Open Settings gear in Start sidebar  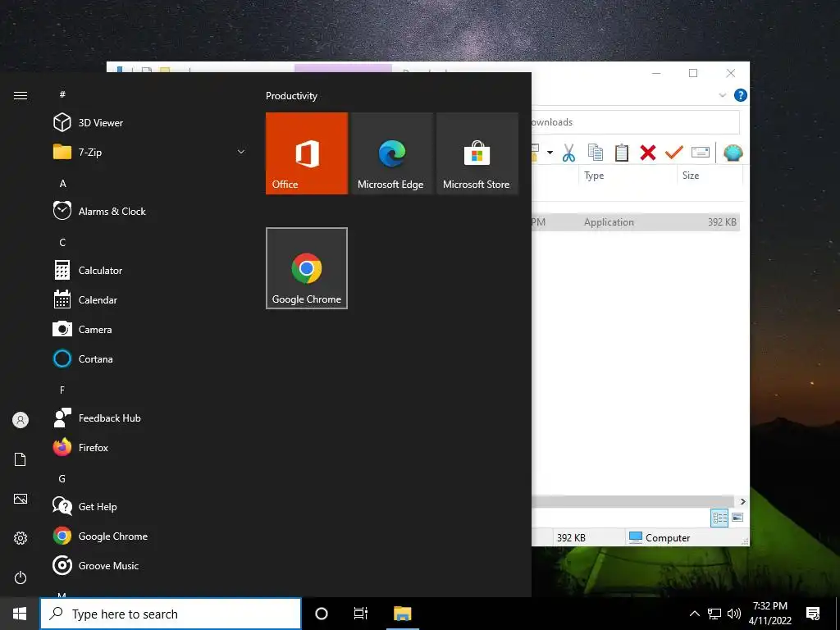[21, 538]
